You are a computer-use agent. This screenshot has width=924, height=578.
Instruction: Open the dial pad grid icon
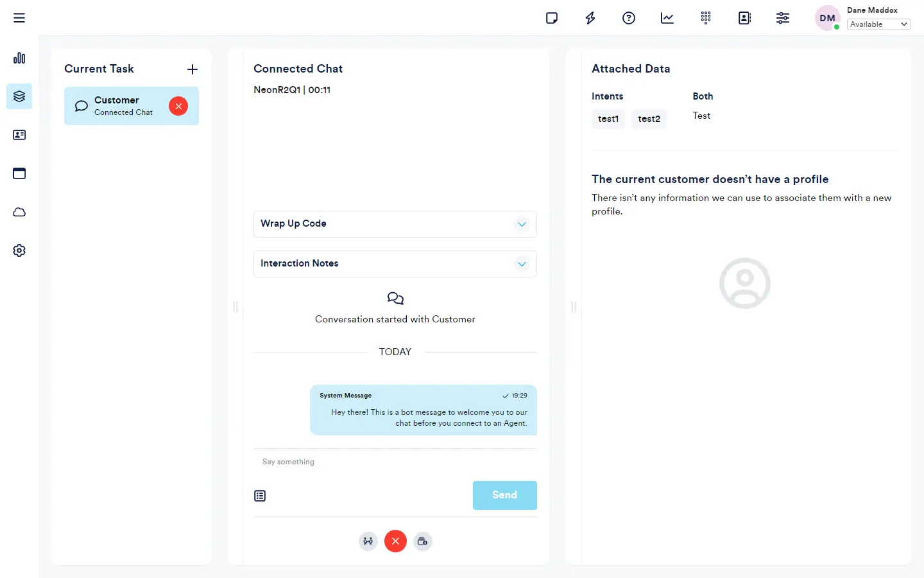[x=706, y=18]
